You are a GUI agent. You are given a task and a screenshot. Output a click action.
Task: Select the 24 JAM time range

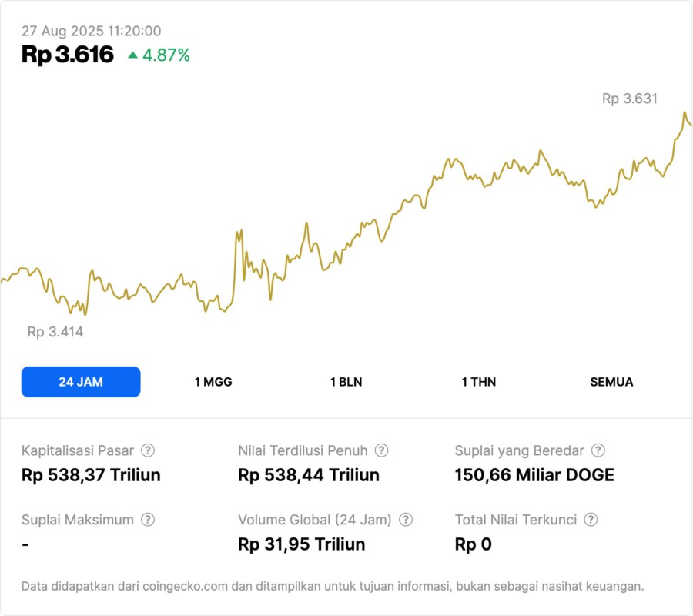81,382
